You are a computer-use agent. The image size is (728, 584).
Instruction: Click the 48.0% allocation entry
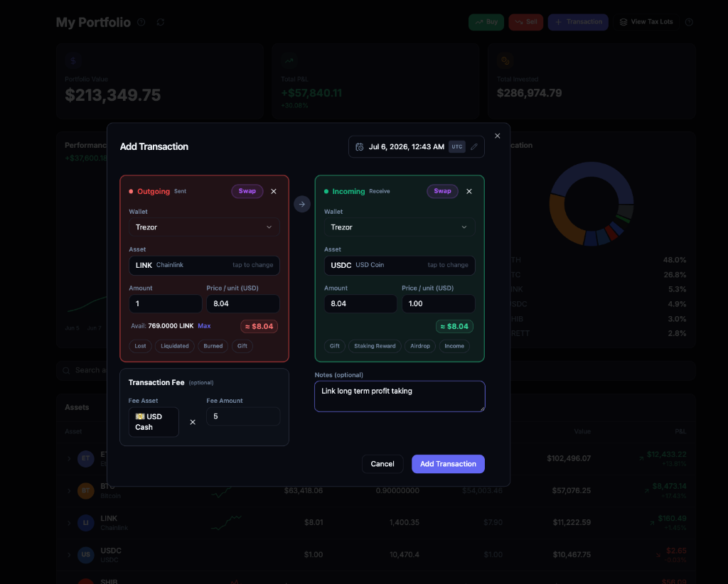click(x=675, y=260)
